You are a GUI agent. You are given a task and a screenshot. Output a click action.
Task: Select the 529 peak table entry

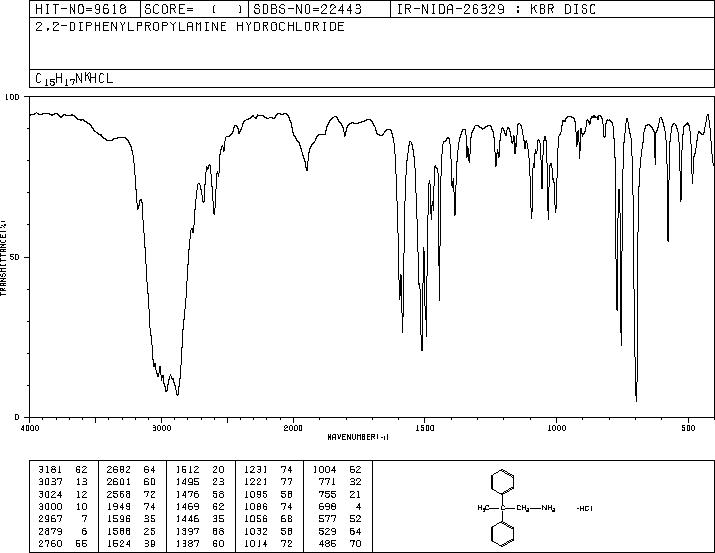click(x=340, y=531)
